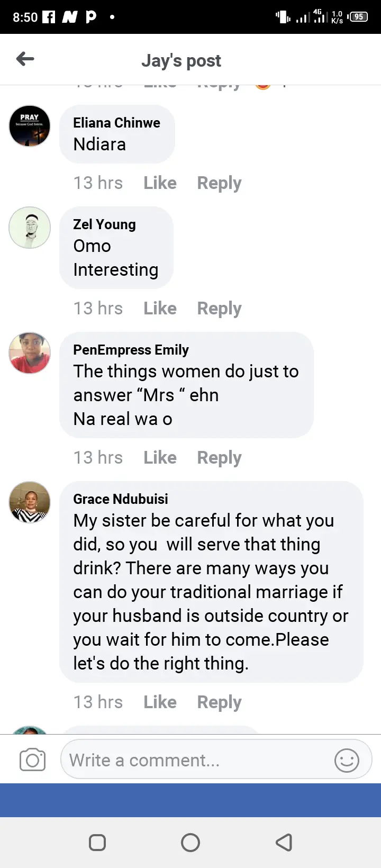Open recent apps square button
The image size is (381, 868).
coord(97,842)
